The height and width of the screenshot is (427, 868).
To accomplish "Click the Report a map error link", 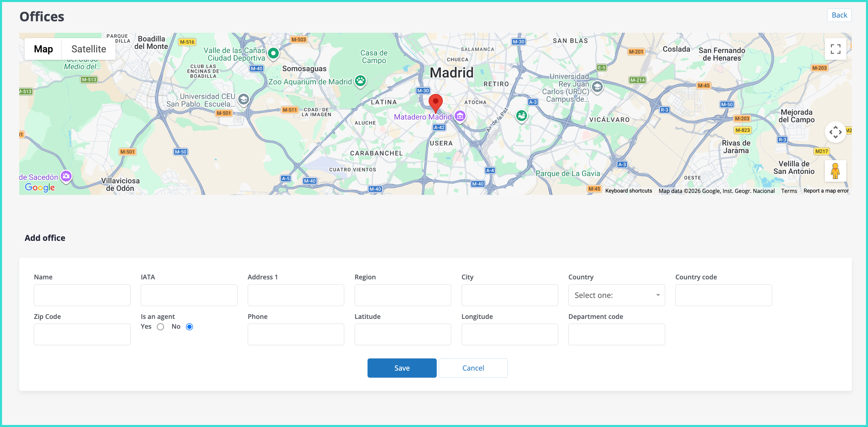I will [826, 191].
